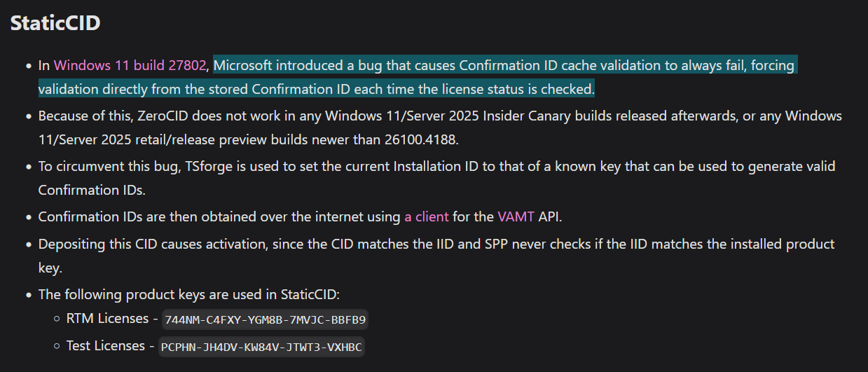Open the Windows 11 build 27802 link
The height and width of the screenshot is (372, 868).
(x=130, y=66)
